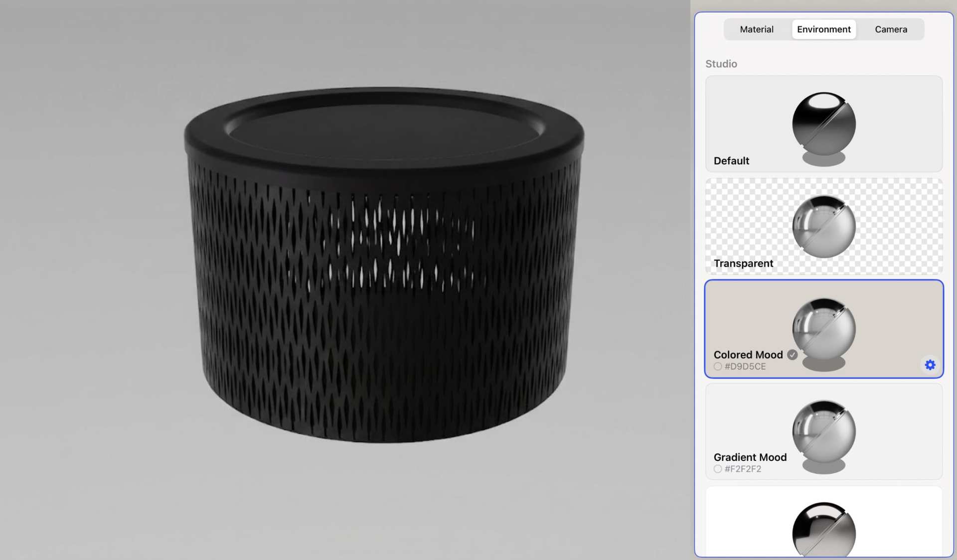The width and height of the screenshot is (957, 560).
Task: Click the #D9D5CE color circle
Action: pyautogui.click(x=717, y=367)
